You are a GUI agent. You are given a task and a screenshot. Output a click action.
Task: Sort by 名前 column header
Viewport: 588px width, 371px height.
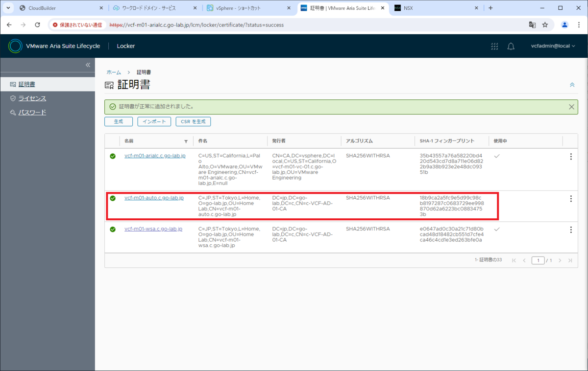click(129, 141)
